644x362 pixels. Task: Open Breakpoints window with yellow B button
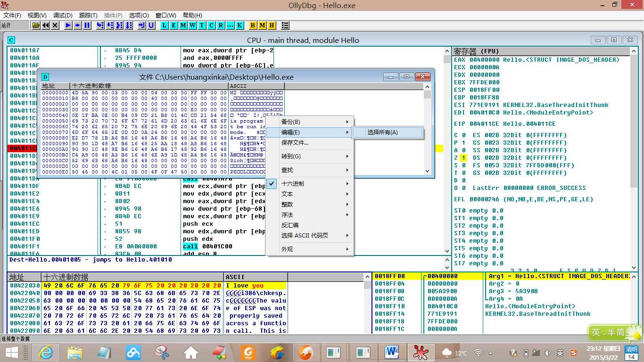pos(253,25)
